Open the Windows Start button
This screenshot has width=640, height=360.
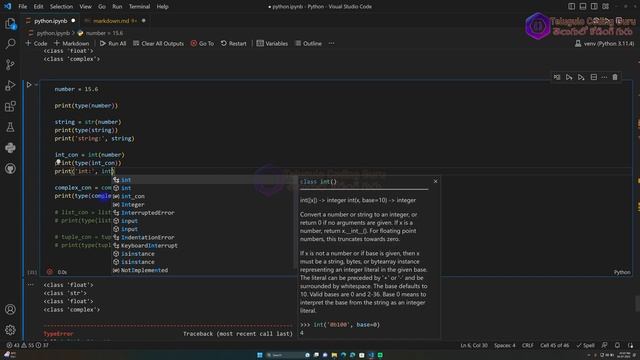(260, 355)
